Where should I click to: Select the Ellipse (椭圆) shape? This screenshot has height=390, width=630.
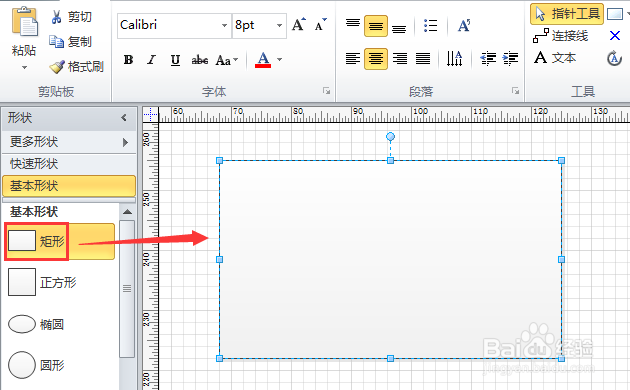click(36, 324)
